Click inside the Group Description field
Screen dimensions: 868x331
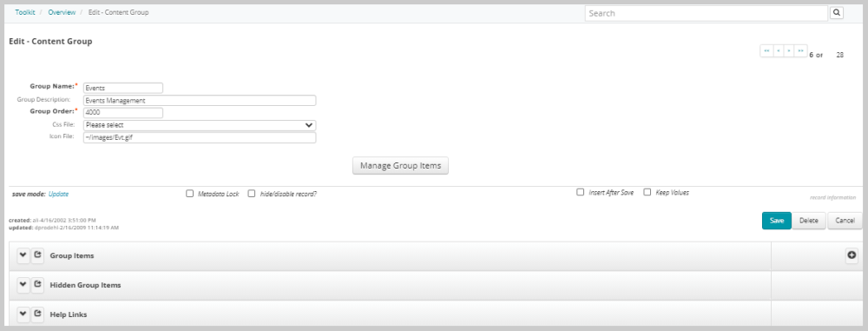[x=200, y=101]
